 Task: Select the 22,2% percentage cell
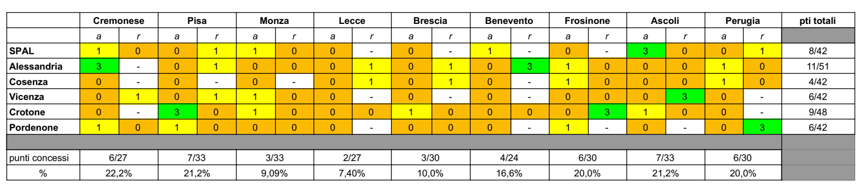(118, 173)
